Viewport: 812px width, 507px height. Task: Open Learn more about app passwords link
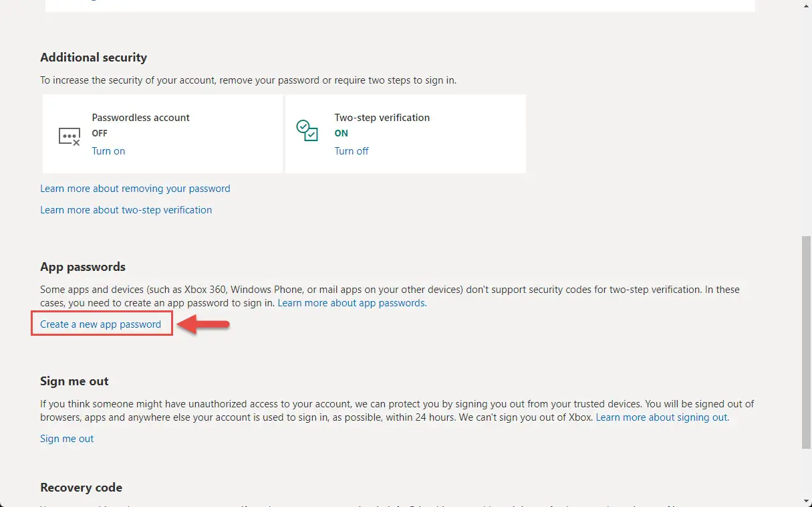pyautogui.click(x=352, y=303)
